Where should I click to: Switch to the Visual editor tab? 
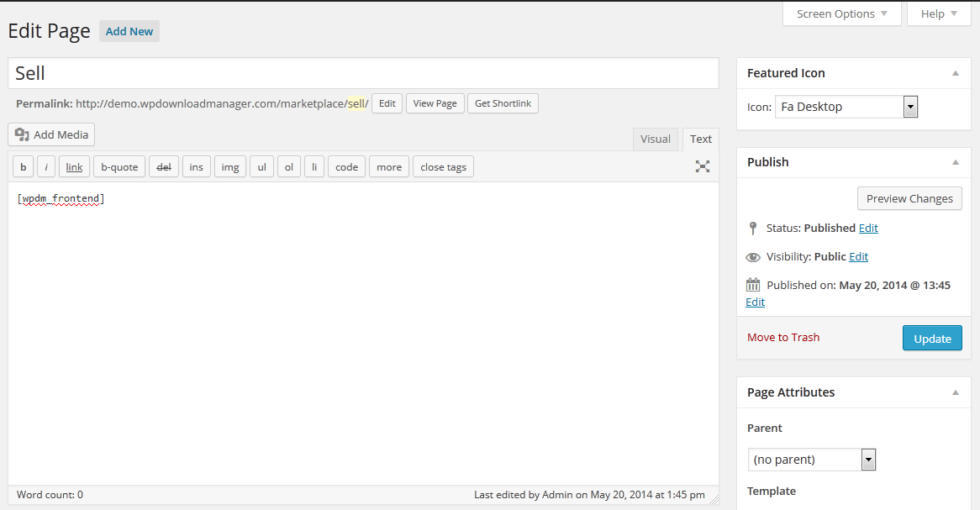(x=655, y=139)
